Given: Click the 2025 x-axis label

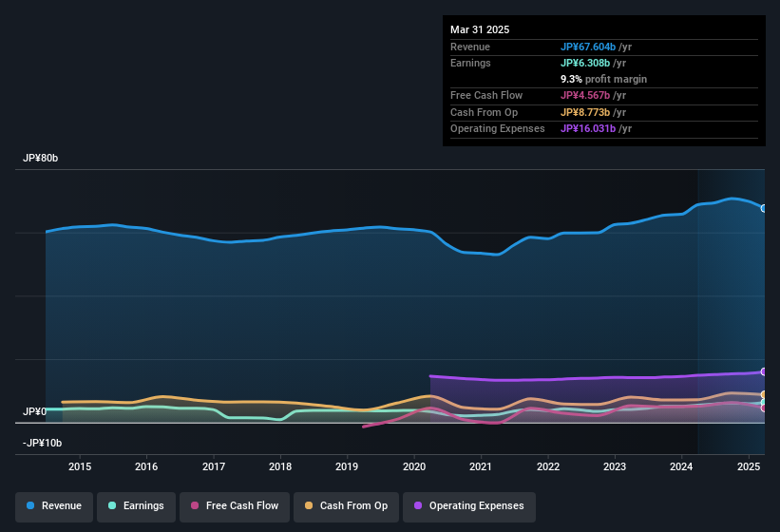Looking at the screenshot, I should pos(748,466).
